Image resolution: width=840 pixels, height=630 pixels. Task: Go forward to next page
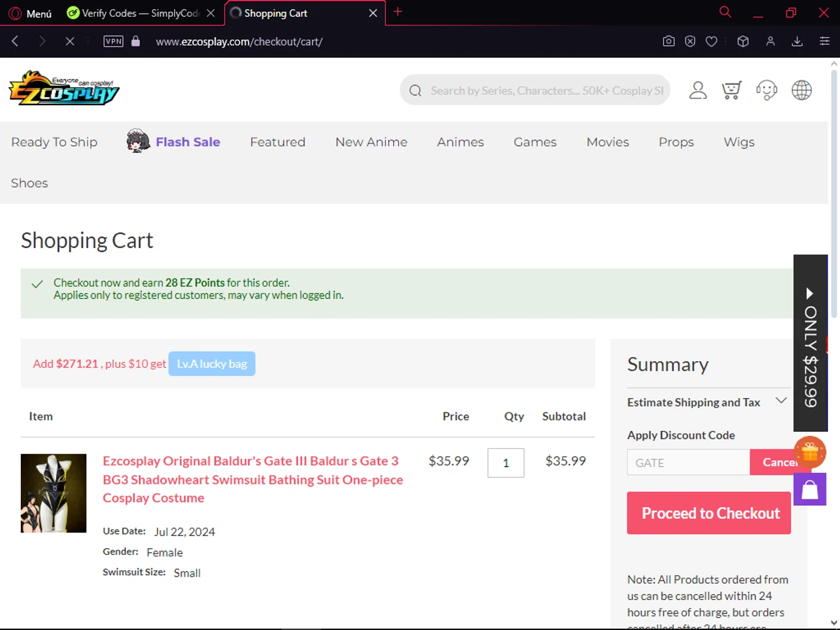pyautogui.click(x=42, y=41)
